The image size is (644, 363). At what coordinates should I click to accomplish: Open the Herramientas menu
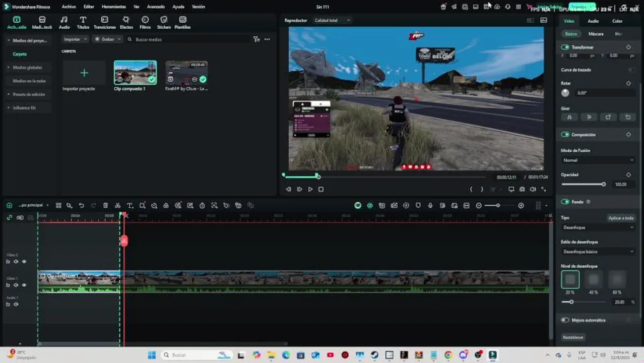tap(114, 7)
